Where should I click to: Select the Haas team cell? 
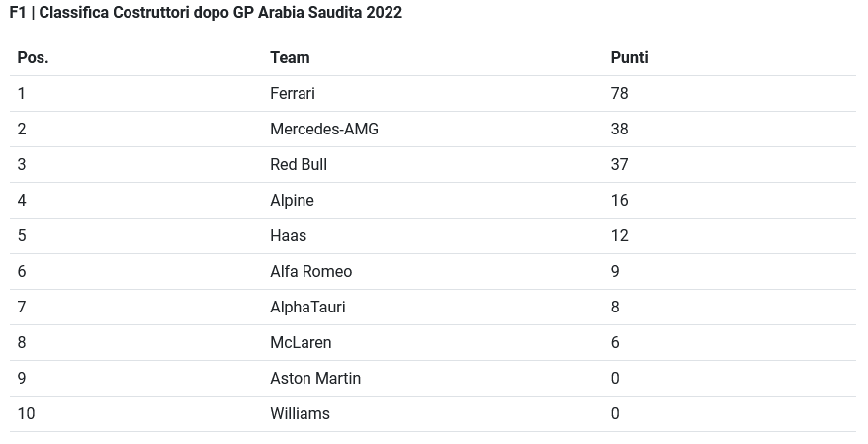point(288,235)
